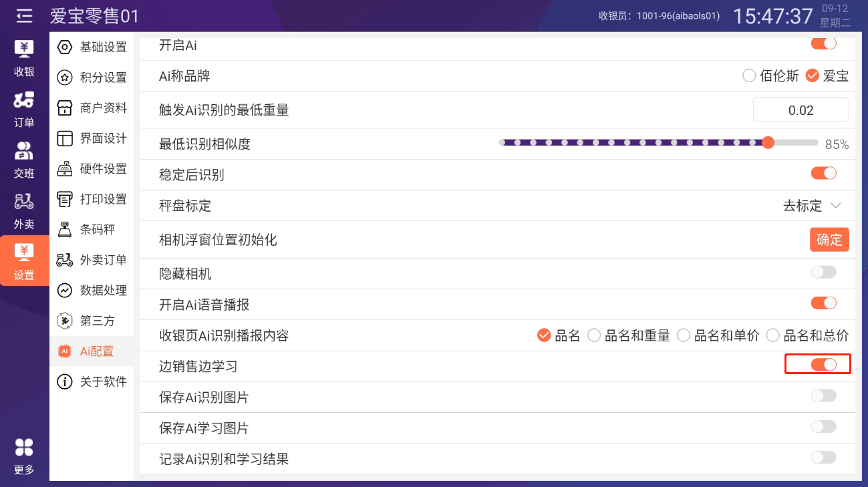The height and width of the screenshot is (487, 868).
Task: Select 品名和总价 broadcast option
Action: (807, 335)
